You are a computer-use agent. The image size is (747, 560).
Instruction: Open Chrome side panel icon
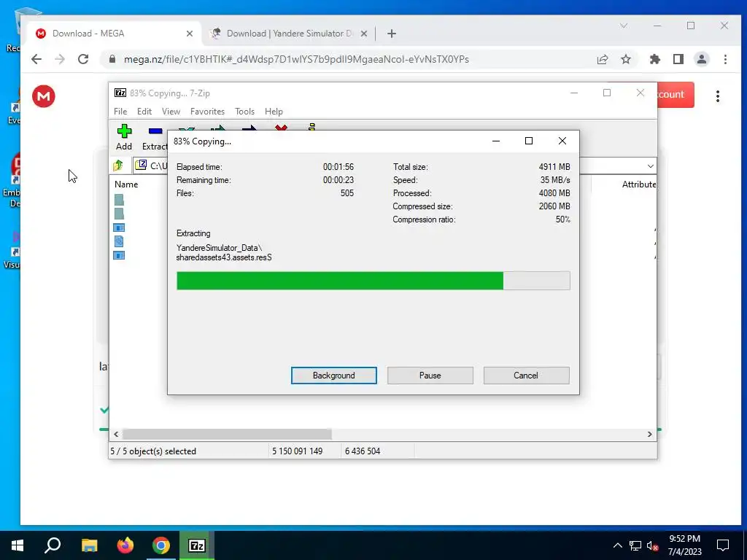[x=678, y=59]
